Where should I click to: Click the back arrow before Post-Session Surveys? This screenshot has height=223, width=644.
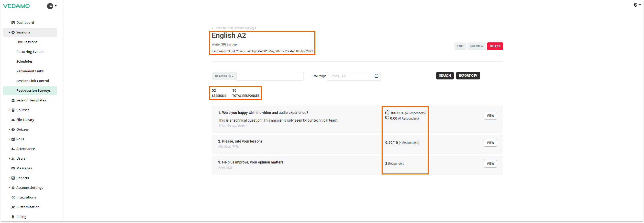213,28
